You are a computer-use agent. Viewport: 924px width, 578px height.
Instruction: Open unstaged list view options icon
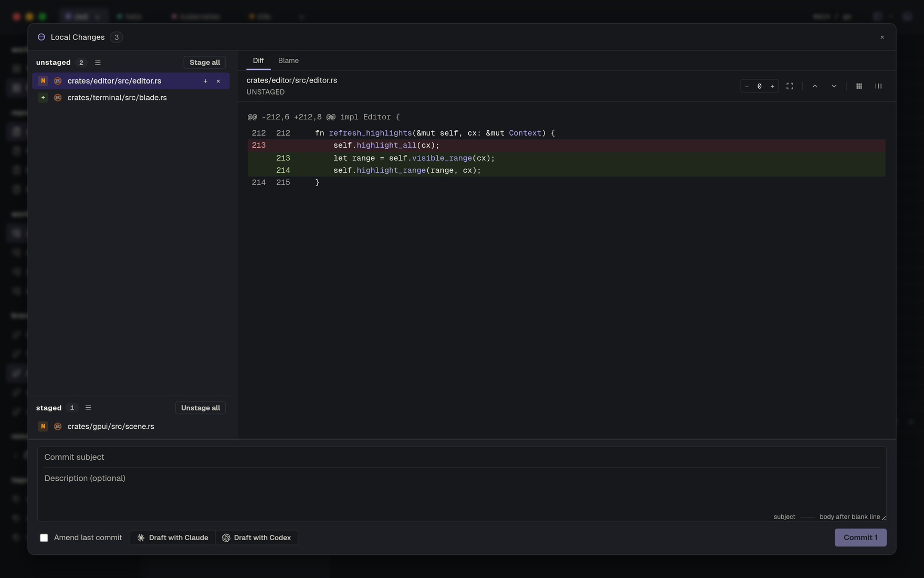98,63
